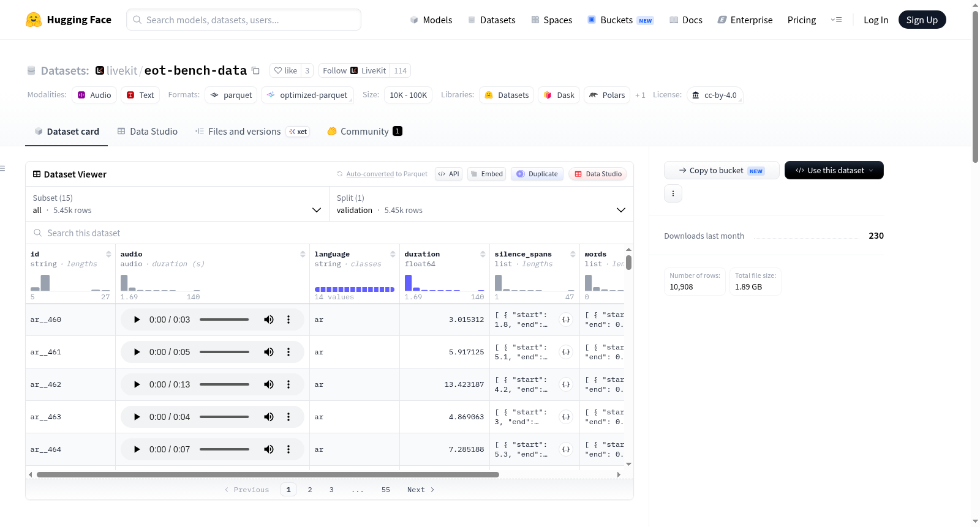Open the more options three-dot button
980x527 pixels.
(x=673, y=193)
